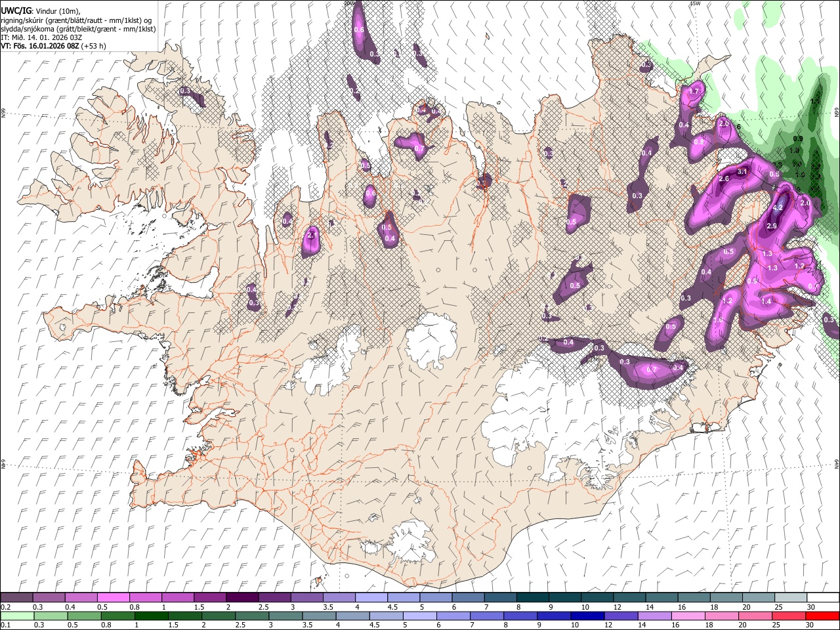Click the '2.6' precipitation value on the map

coord(724,179)
